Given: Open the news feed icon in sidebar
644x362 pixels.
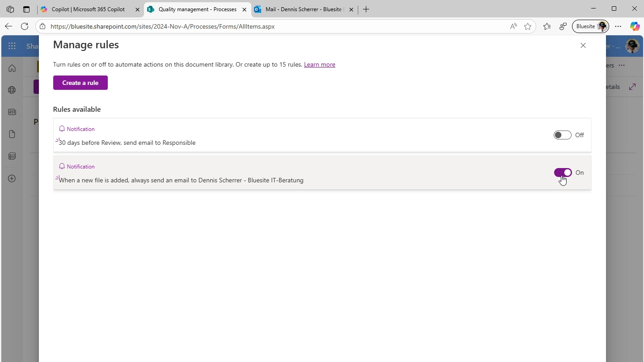Looking at the screenshot, I should pyautogui.click(x=12, y=112).
